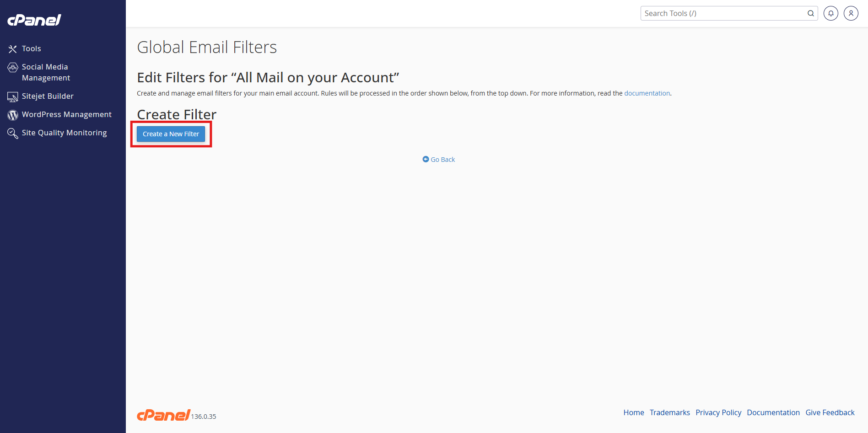Click the Give Feedback link

point(830,412)
